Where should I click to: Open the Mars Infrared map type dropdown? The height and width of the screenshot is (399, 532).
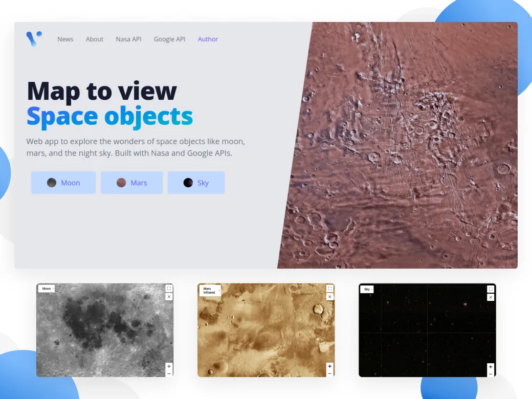(x=210, y=291)
